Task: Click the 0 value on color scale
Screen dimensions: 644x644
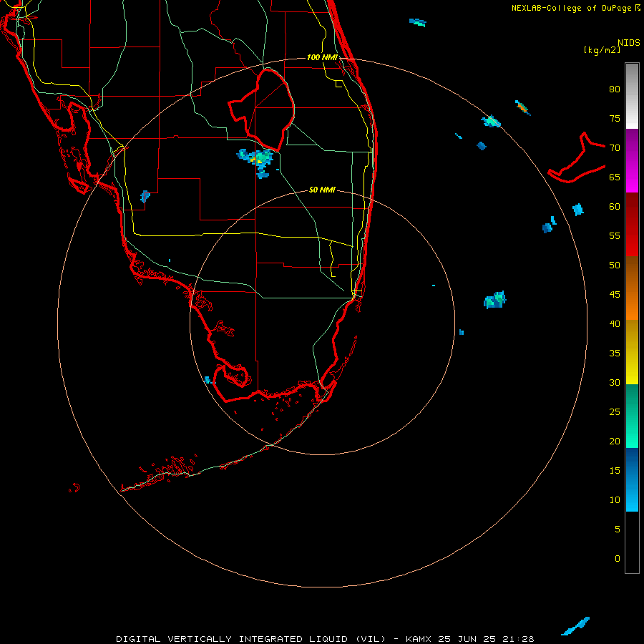Action: [618, 559]
